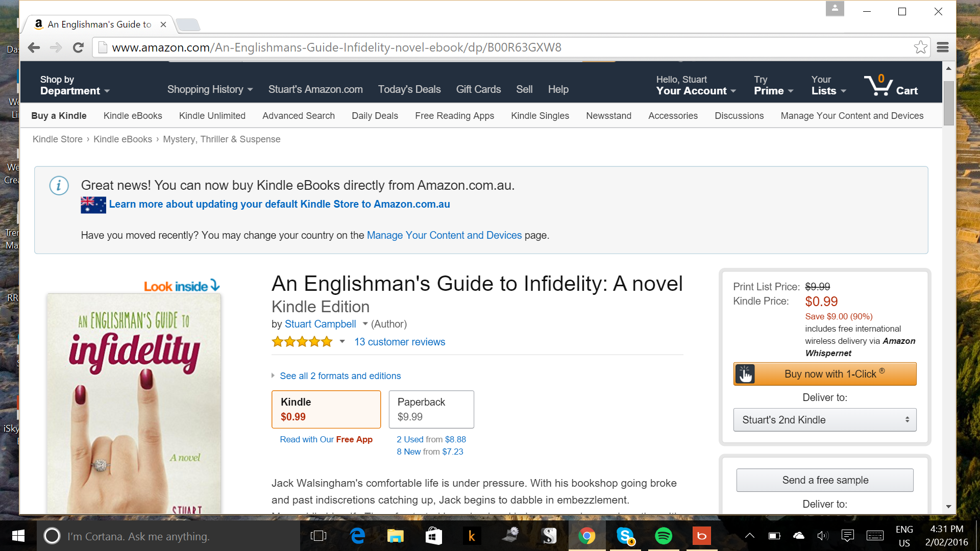Open the 13 customer reviews link
This screenshot has width=980, height=551.
pos(400,342)
